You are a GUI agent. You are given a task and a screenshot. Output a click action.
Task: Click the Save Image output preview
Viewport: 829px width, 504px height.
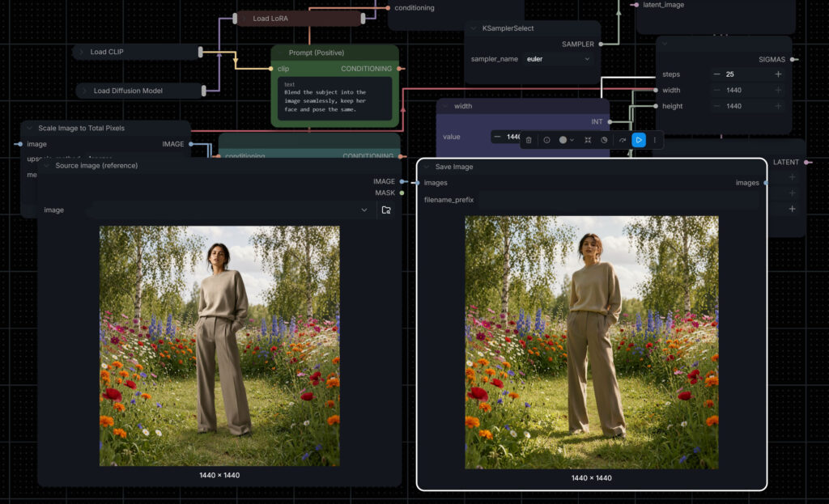pos(592,342)
